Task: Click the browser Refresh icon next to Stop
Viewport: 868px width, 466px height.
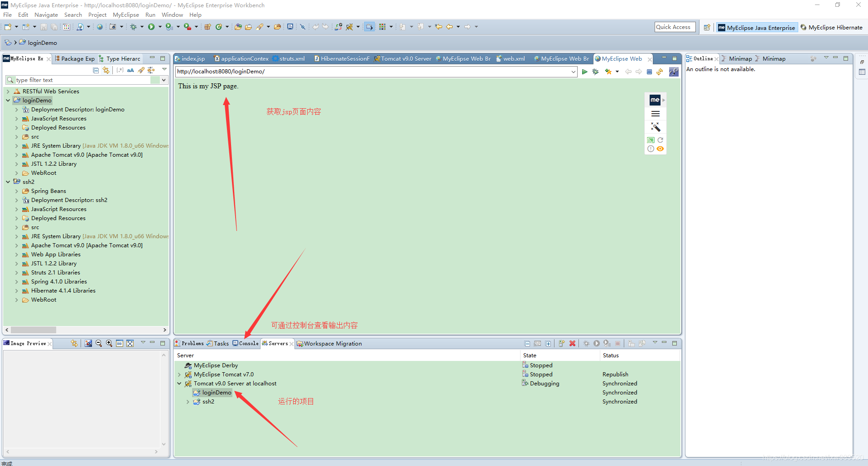Action: (660, 72)
